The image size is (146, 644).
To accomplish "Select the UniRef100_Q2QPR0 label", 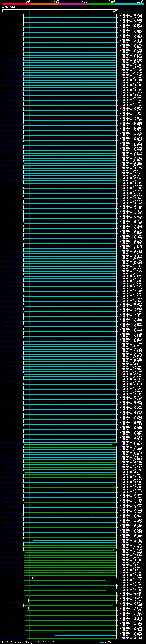I will (x=131, y=593).
